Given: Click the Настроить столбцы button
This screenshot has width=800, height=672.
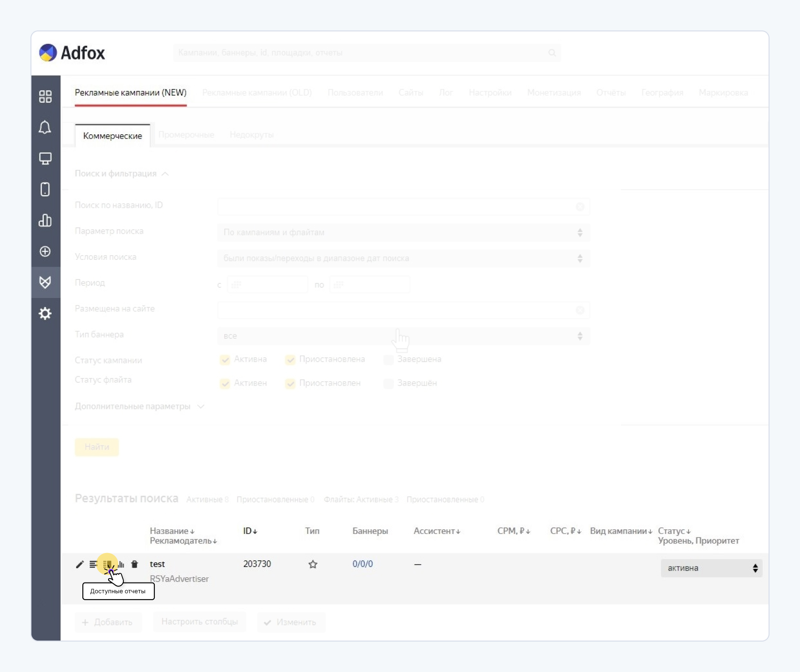Looking at the screenshot, I should coord(200,622).
